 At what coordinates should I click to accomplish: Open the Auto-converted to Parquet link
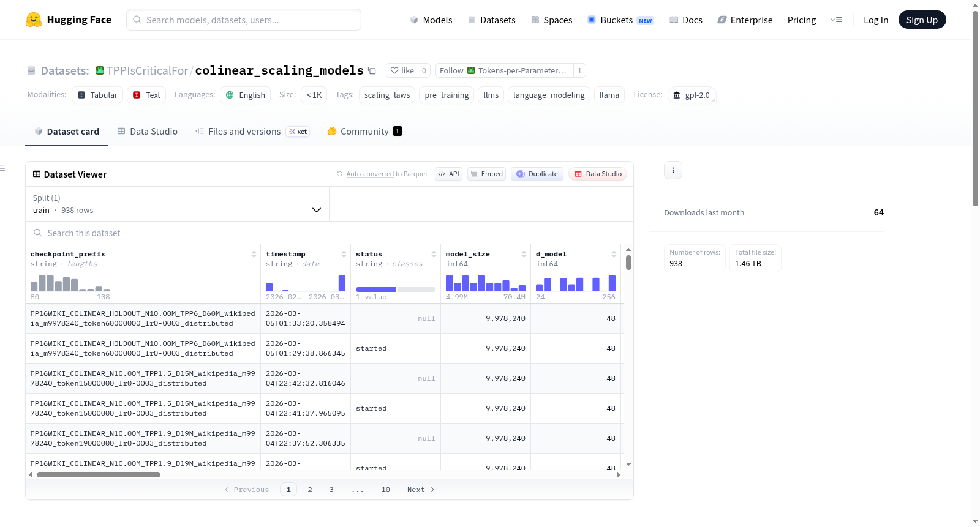click(386, 174)
